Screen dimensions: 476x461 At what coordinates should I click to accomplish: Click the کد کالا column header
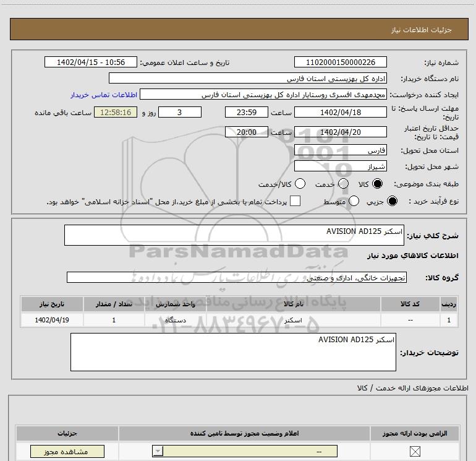tap(410, 304)
